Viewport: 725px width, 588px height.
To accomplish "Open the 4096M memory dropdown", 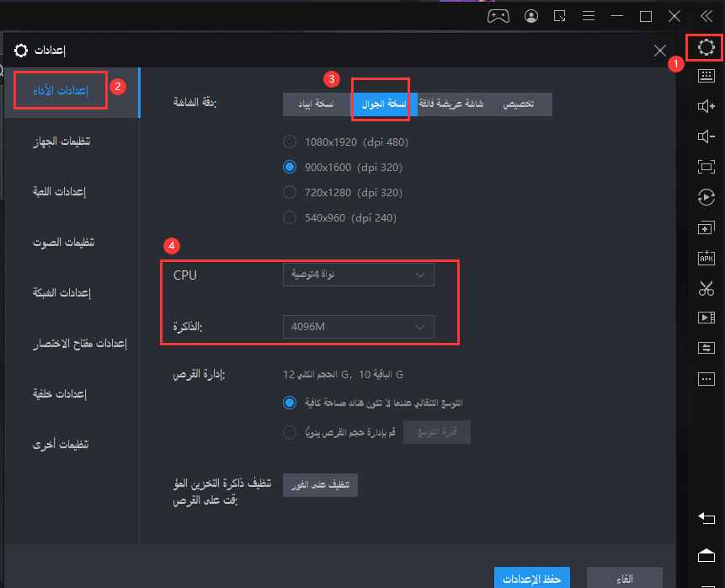I will (x=358, y=327).
